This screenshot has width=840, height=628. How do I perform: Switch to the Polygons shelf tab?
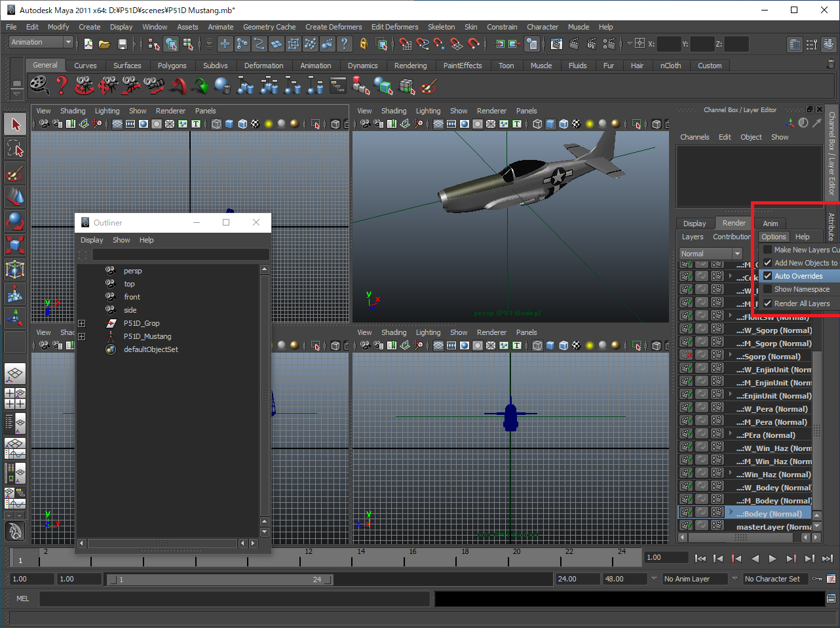(x=172, y=66)
